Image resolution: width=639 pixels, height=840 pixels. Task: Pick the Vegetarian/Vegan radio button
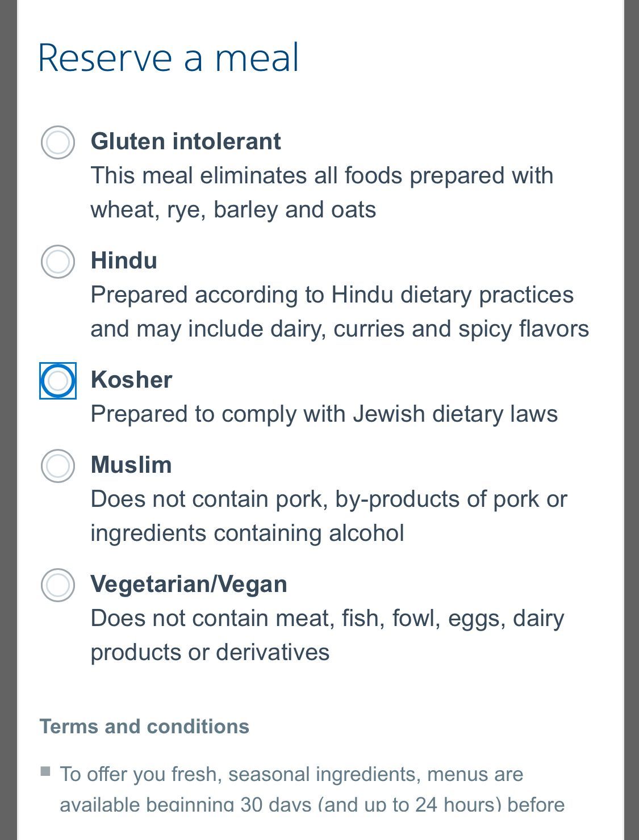(58, 585)
